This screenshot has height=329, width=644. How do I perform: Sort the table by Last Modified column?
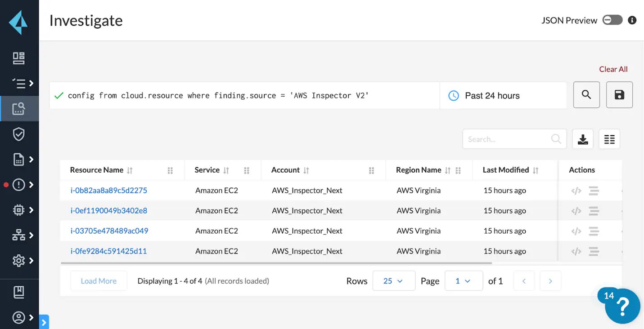click(535, 170)
